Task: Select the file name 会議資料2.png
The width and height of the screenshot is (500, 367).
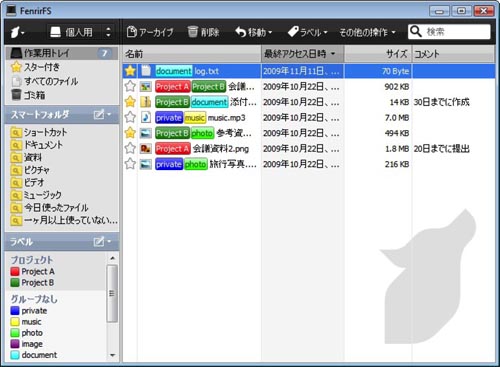Action: 221,149
